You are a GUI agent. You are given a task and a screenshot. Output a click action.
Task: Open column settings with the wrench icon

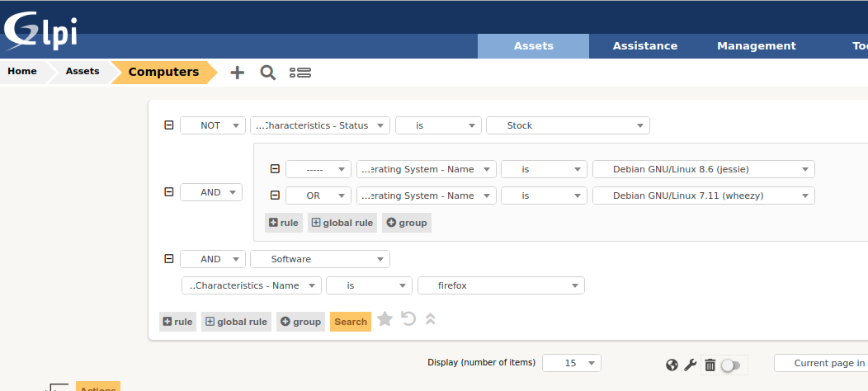click(691, 365)
